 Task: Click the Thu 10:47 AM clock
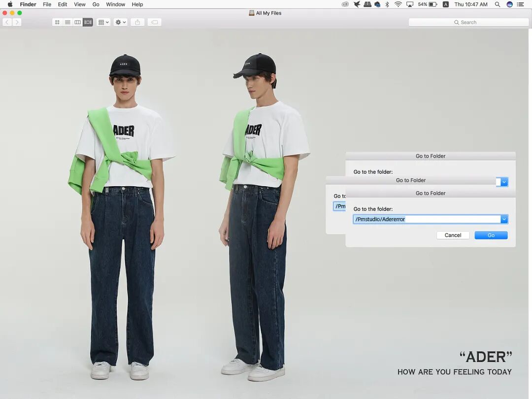(471, 4)
